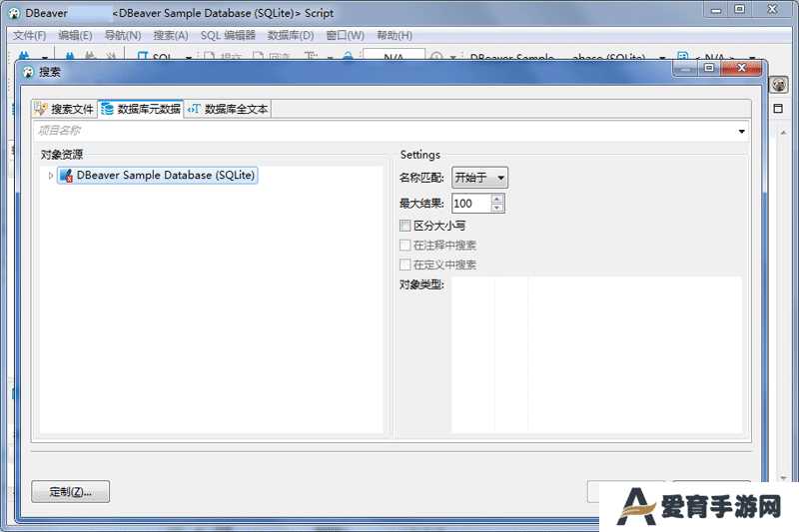Click the 最大结果 value field
The height and width of the screenshot is (532, 799).
[x=471, y=204]
